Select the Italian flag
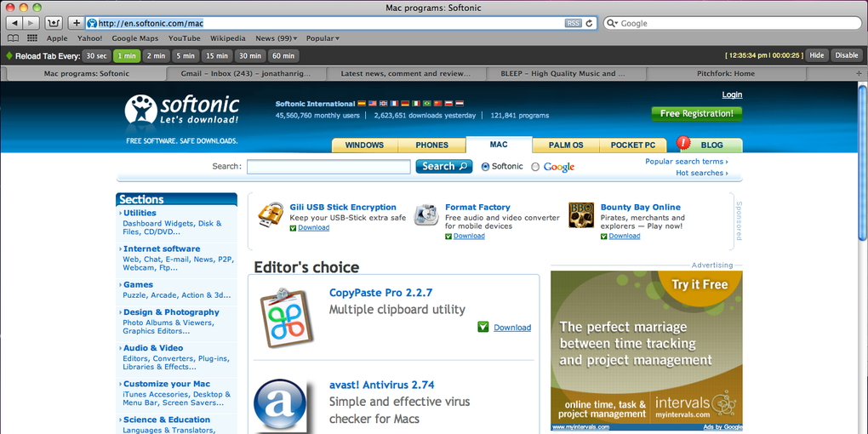 click(x=416, y=104)
